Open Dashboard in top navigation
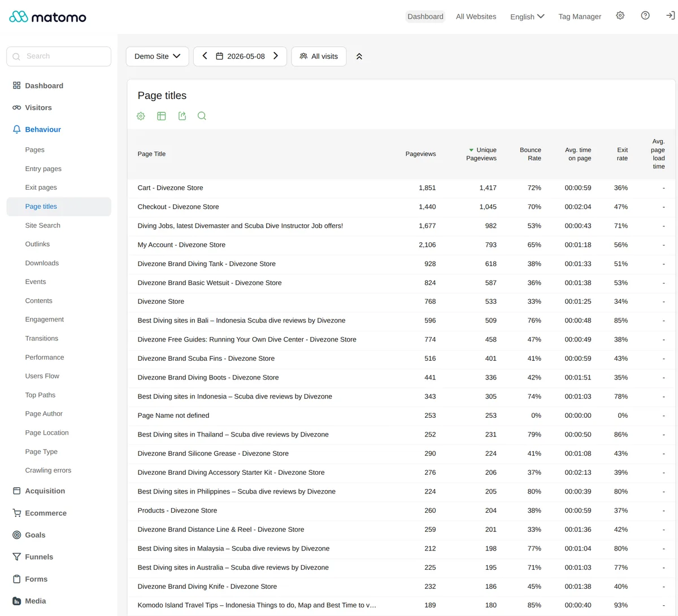The image size is (678, 616). [425, 16]
